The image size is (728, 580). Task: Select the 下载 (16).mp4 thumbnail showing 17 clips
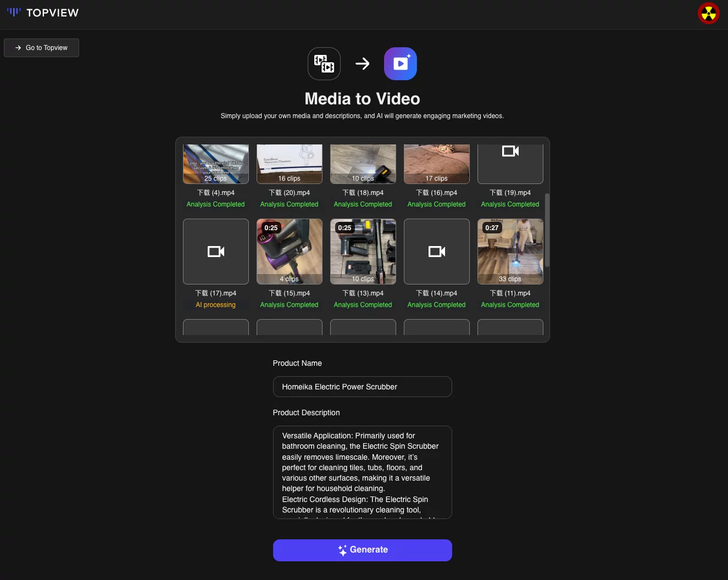436,163
